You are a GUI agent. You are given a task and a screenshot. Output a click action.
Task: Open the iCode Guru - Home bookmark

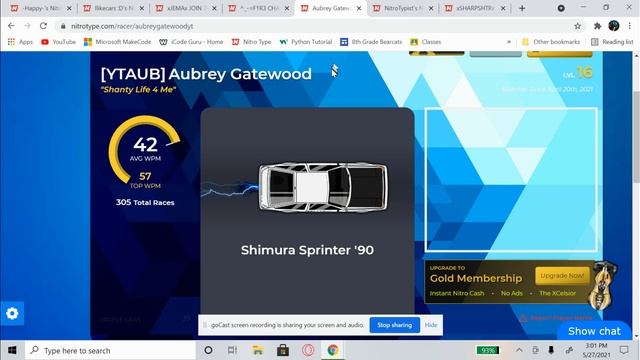191,42
